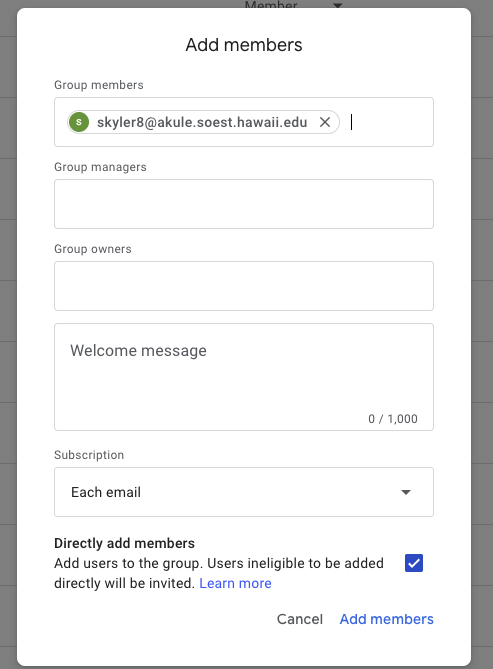Screen dimensions: 493x669
Task: Click the Group members label
Action: pos(99,85)
